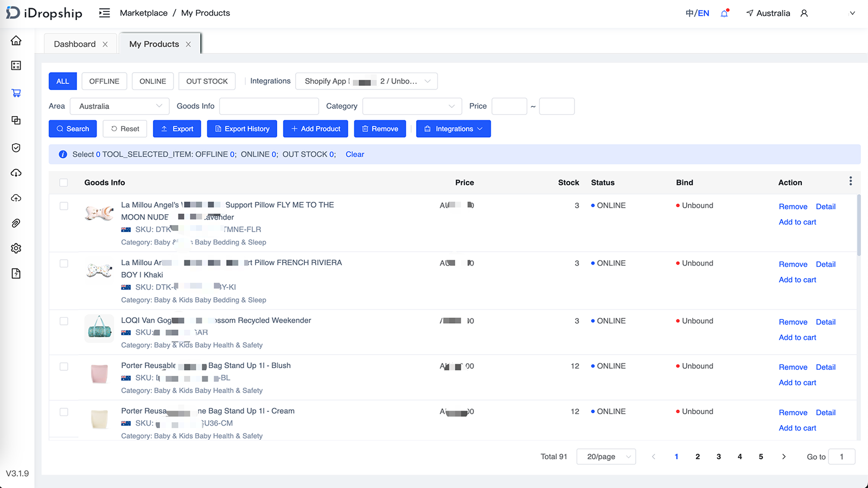Click the Search button
Image resolution: width=868 pixels, height=488 pixels.
tap(73, 129)
